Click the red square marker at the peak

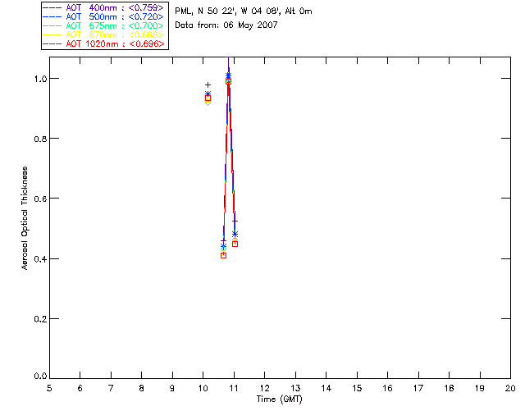pyautogui.click(x=228, y=81)
